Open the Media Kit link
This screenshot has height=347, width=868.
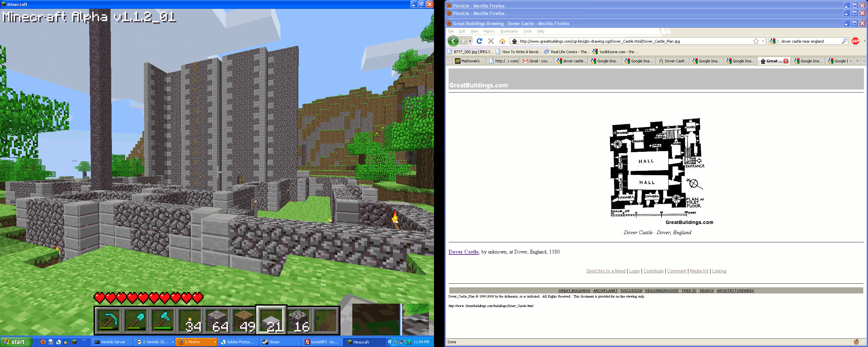coord(699,271)
